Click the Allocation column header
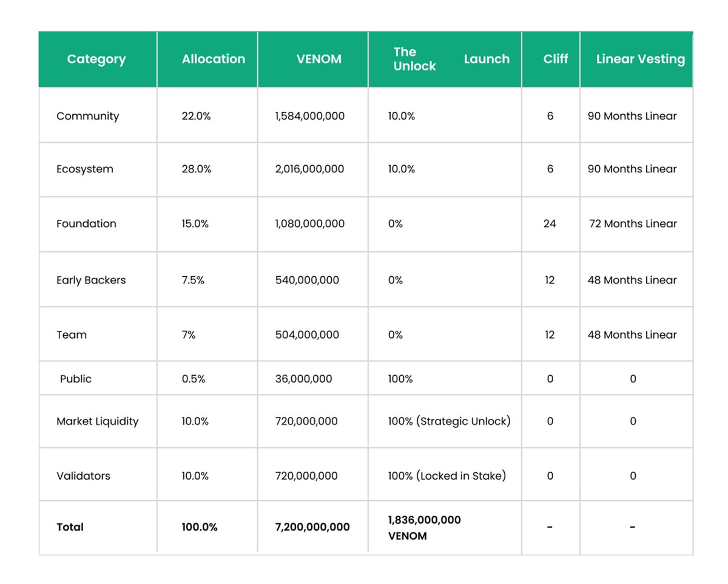Viewport: 728px width, 584px height. (213, 59)
